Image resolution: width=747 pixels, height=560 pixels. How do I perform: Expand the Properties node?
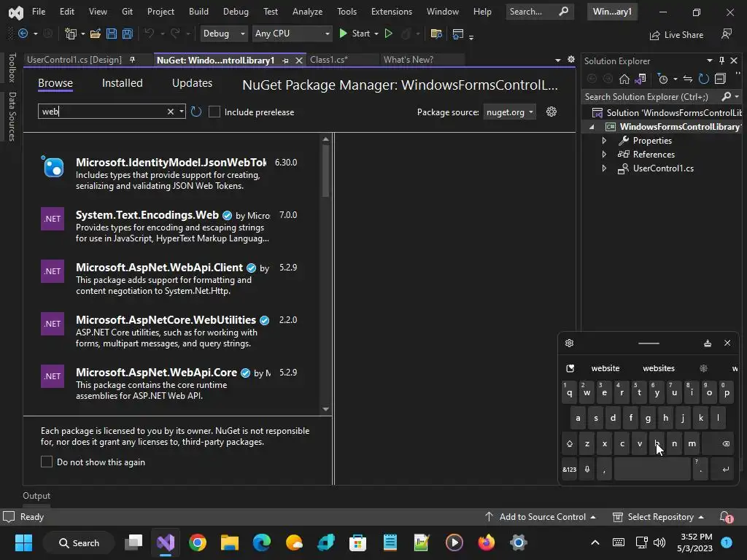point(604,141)
